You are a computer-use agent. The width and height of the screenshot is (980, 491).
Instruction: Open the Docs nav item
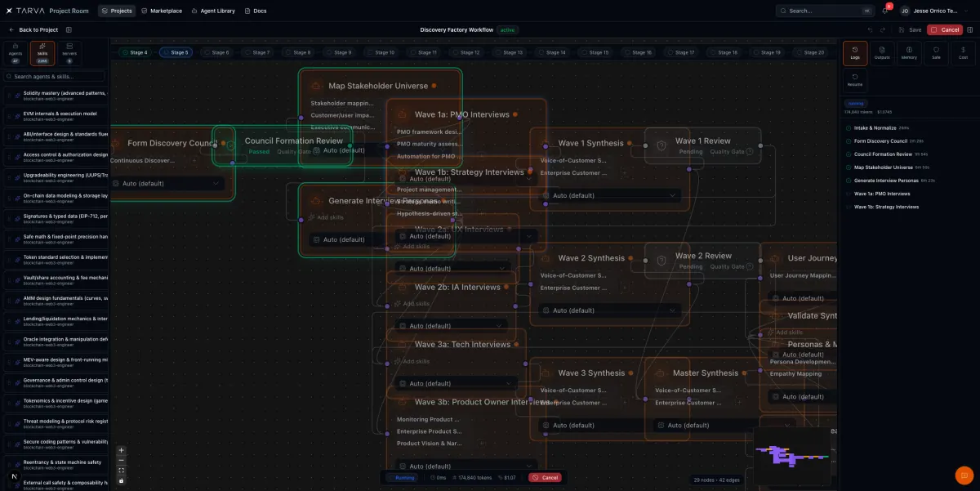[x=256, y=11]
